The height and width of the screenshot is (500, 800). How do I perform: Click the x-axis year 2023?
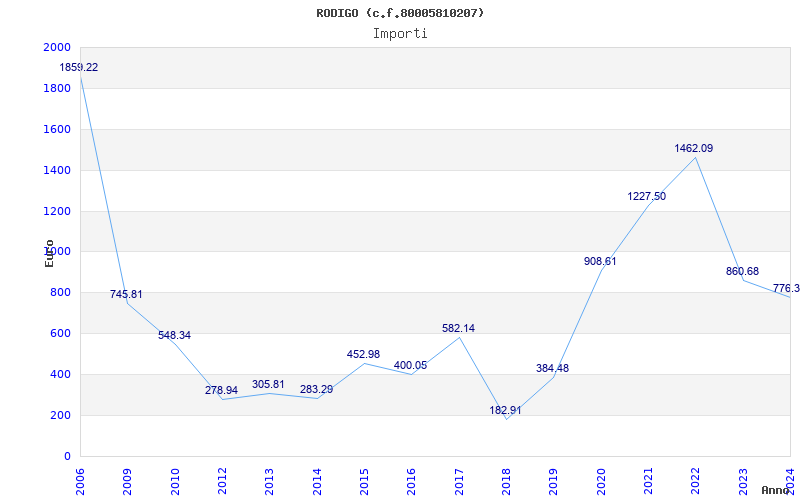pyautogui.click(x=743, y=482)
